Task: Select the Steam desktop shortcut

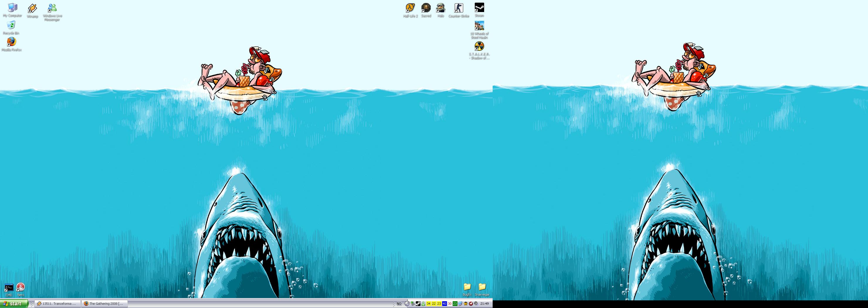Action: pos(479,10)
